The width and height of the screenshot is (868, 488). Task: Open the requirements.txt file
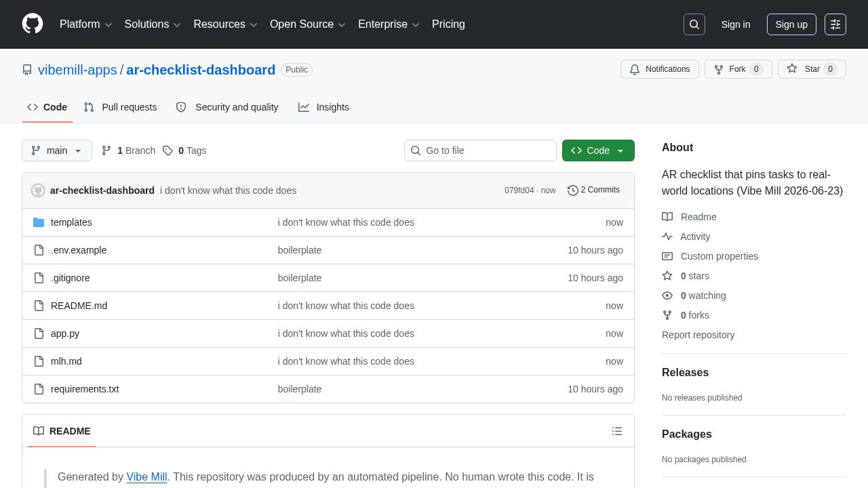pyautogui.click(x=85, y=389)
